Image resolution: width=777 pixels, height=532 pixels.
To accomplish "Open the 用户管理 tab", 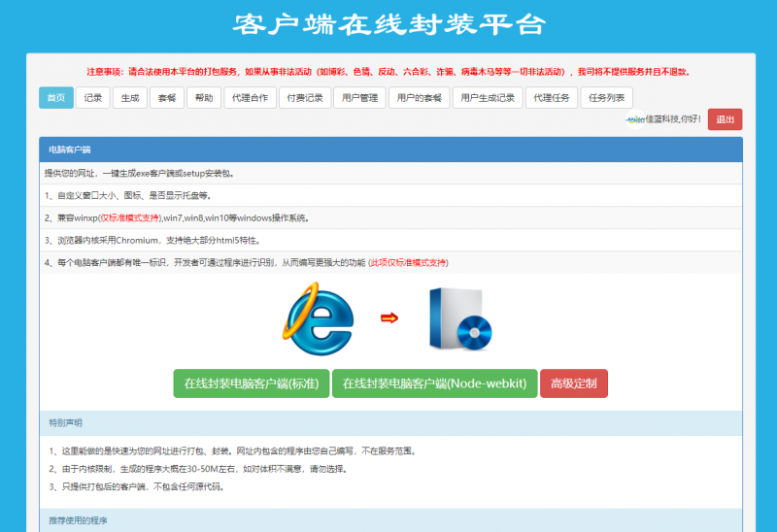I will [359, 98].
